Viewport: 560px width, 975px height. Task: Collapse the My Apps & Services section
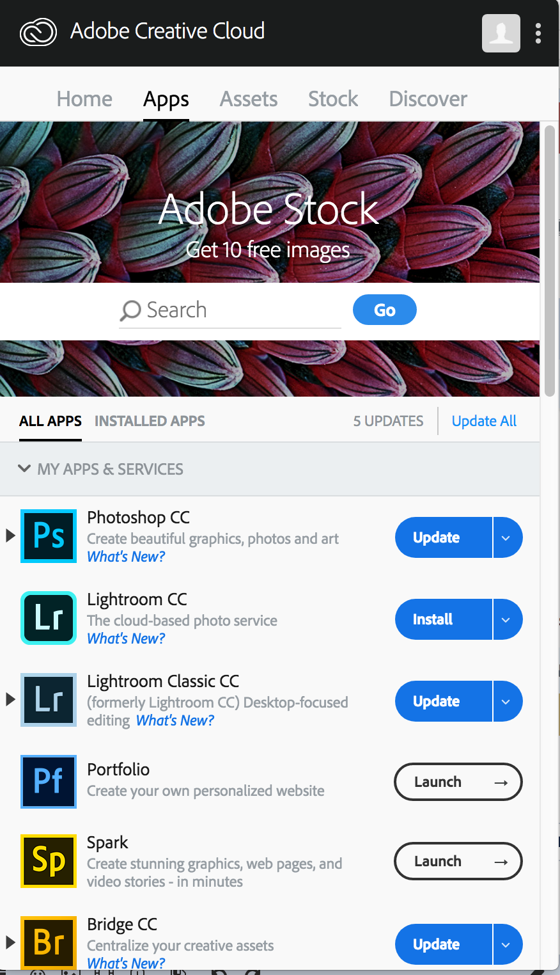24,468
